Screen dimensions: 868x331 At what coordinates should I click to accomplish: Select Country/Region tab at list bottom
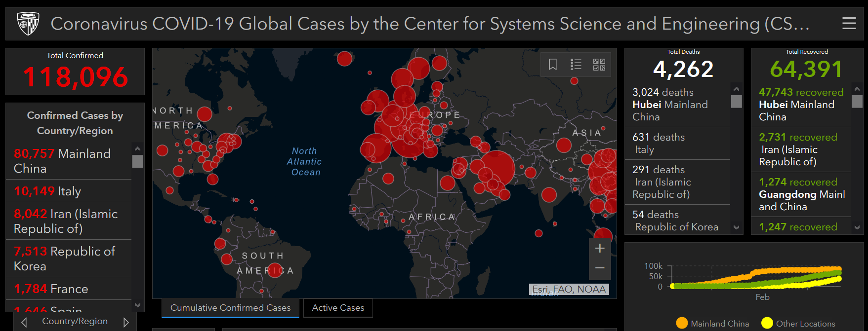75,321
